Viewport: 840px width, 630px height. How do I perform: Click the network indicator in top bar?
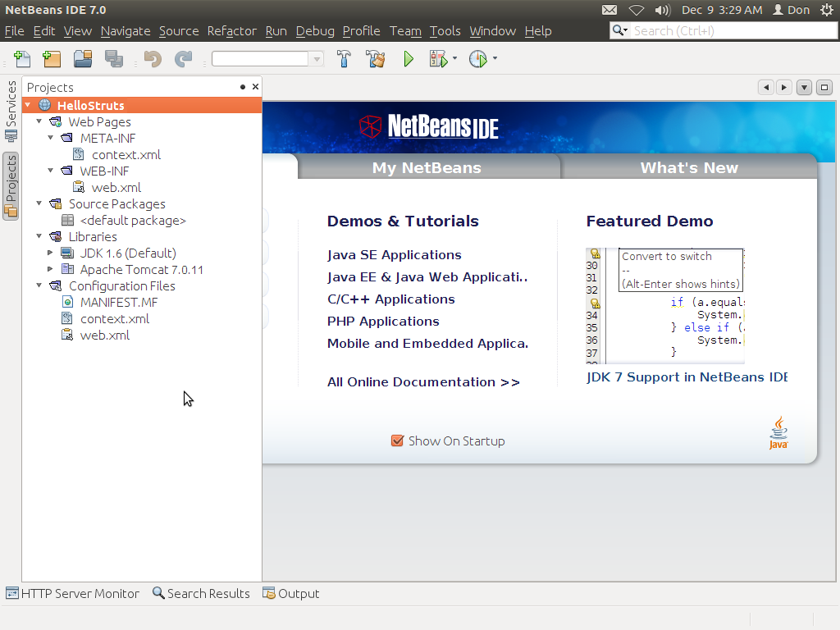click(636, 10)
